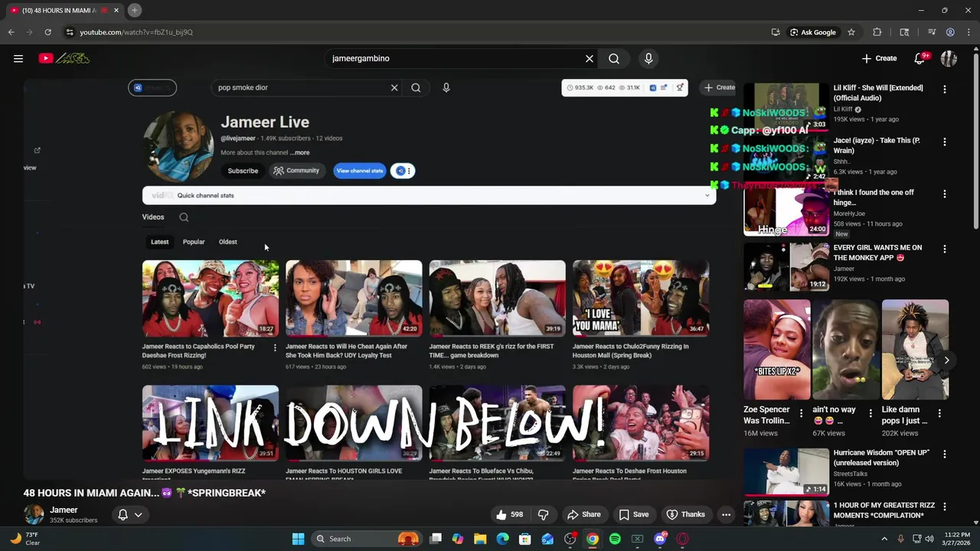
Task: Open YouTube notifications bell with 9+ badge
Action: tap(920, 58)
